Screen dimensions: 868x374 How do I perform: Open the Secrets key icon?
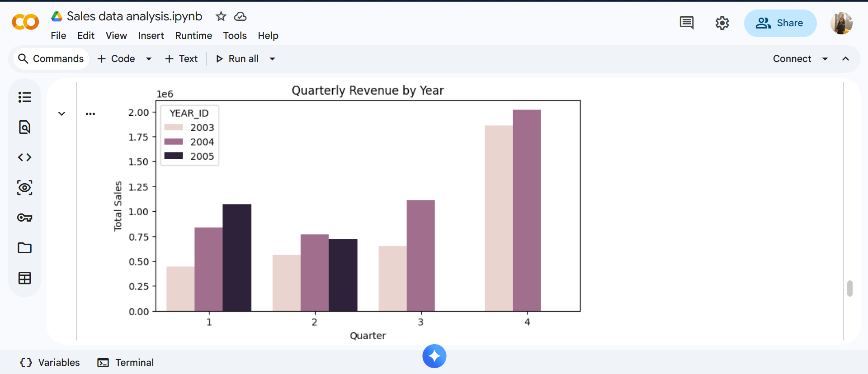pyautogui.click(x=24, y=218)
